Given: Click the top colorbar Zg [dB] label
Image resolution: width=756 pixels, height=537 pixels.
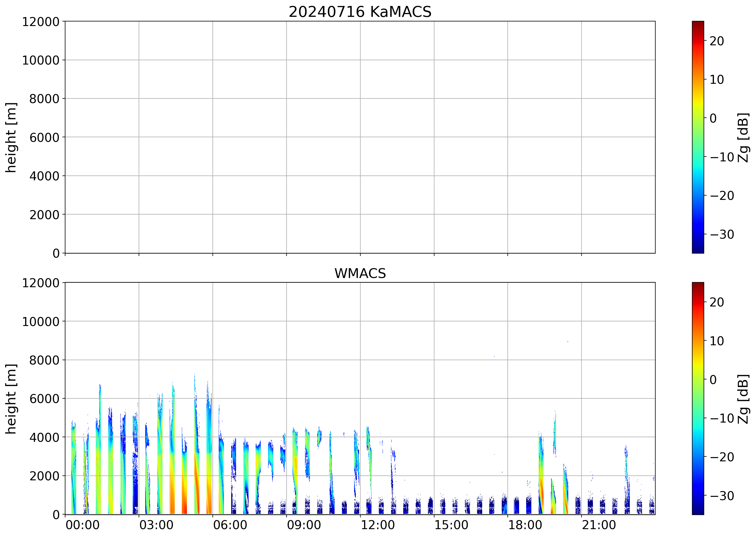Looking at the screenshot, I should [744, 138].
